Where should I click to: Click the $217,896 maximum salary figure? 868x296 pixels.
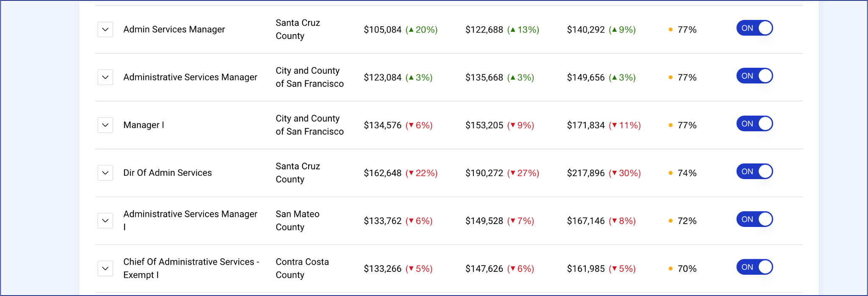[x=586, y=173]
